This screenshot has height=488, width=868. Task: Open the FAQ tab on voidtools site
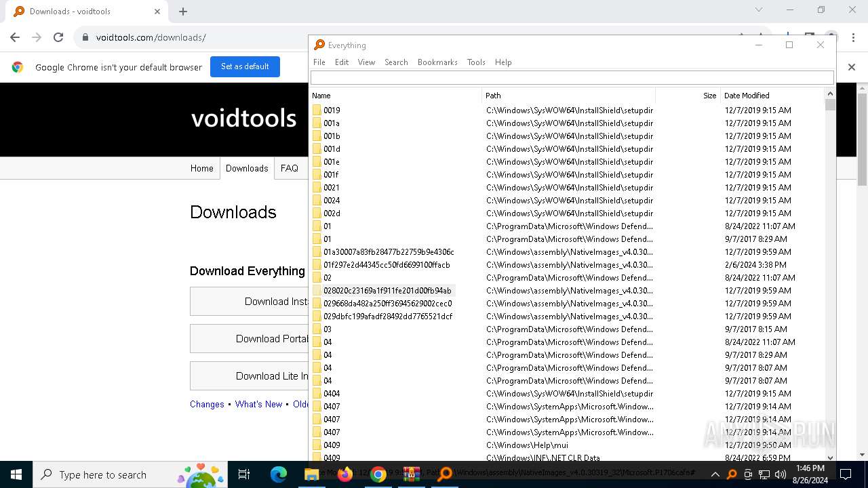tap(290, 168)
